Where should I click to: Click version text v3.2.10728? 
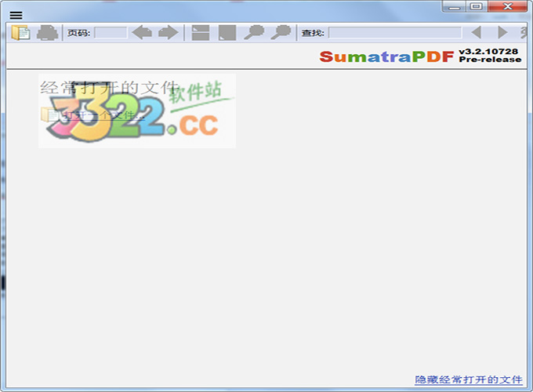point(488,52)
